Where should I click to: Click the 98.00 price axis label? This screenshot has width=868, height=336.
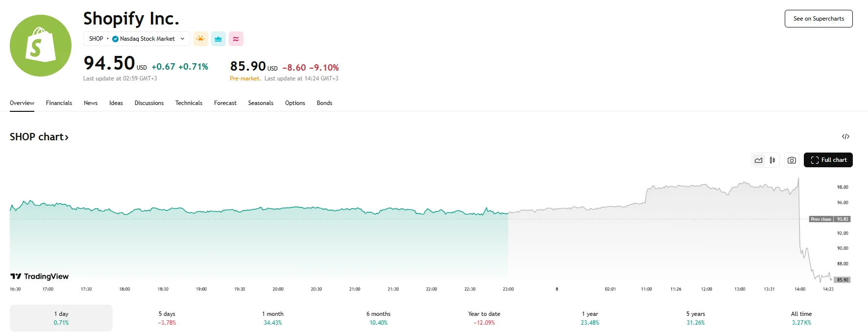pos(843,187)
